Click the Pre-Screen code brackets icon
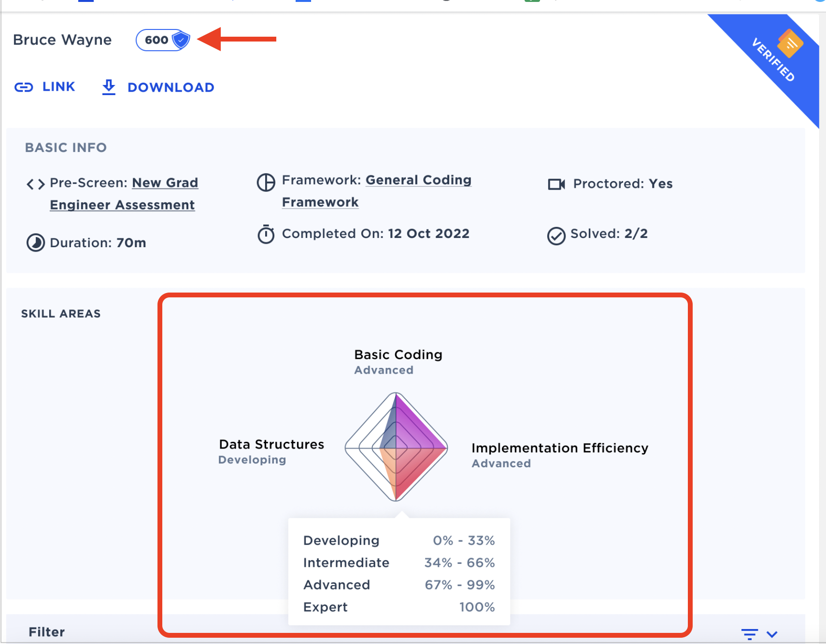Screen dimensions: 826x644 coord(35,184)
